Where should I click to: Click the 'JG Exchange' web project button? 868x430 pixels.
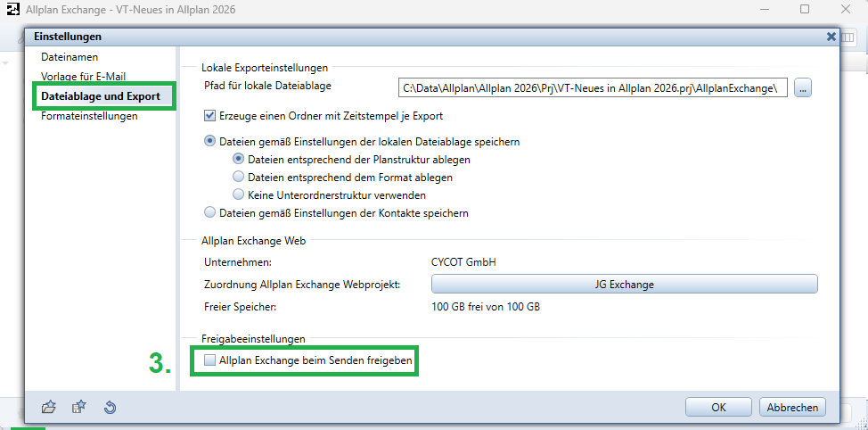(624, 285)
